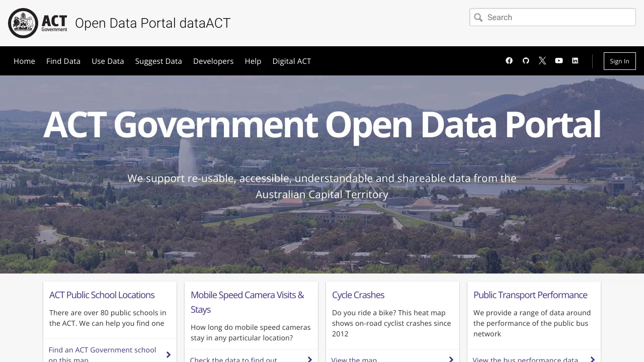644x362 pixels.
Task: Go to the Home menu item
Action: (24, 61)
